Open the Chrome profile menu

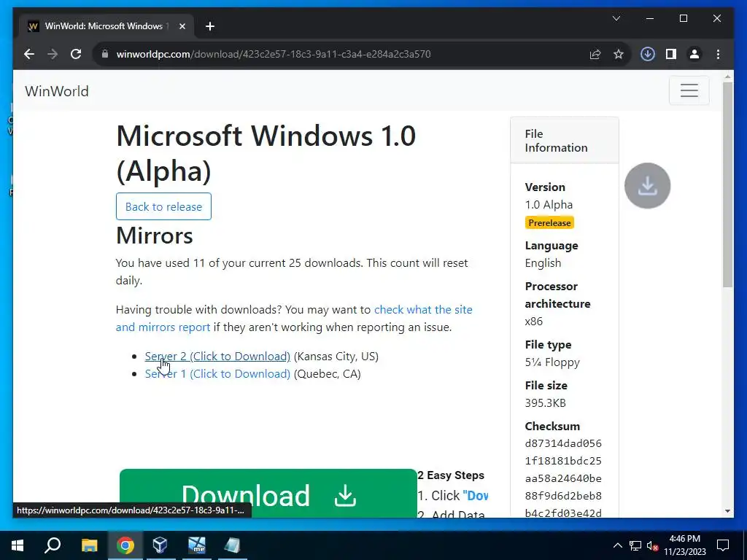694,54
